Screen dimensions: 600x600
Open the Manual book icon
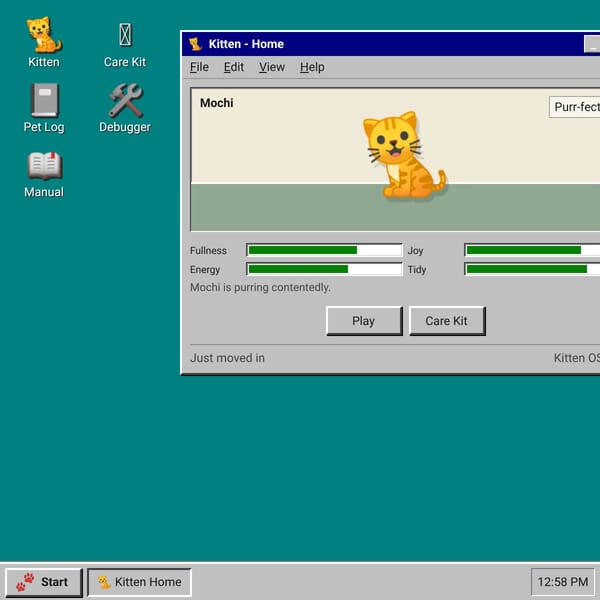tap(44, 174)
